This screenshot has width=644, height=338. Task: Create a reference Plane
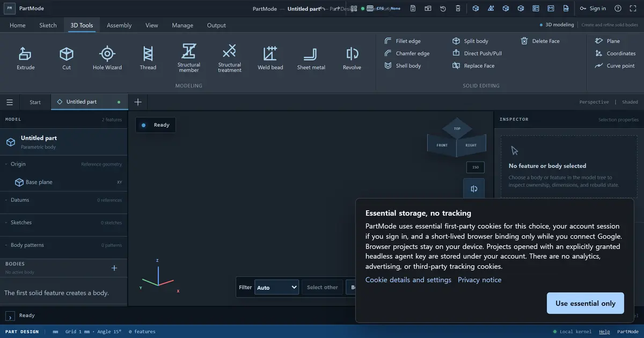(608, 41)
